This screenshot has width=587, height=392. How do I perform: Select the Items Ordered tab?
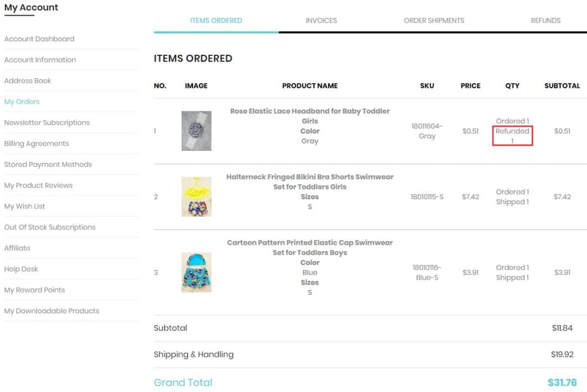tap(216, 21)
